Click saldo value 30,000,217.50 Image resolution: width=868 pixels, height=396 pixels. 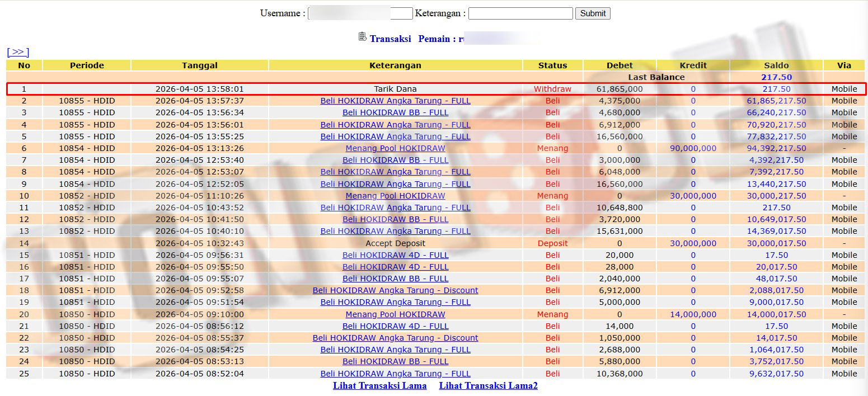click(776, 196)
